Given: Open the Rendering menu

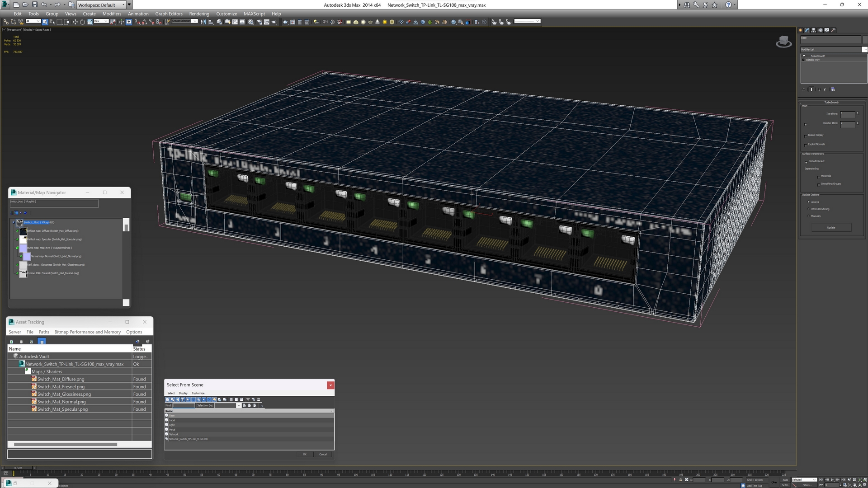Looking at the screenshot, I should coord(199,14).
